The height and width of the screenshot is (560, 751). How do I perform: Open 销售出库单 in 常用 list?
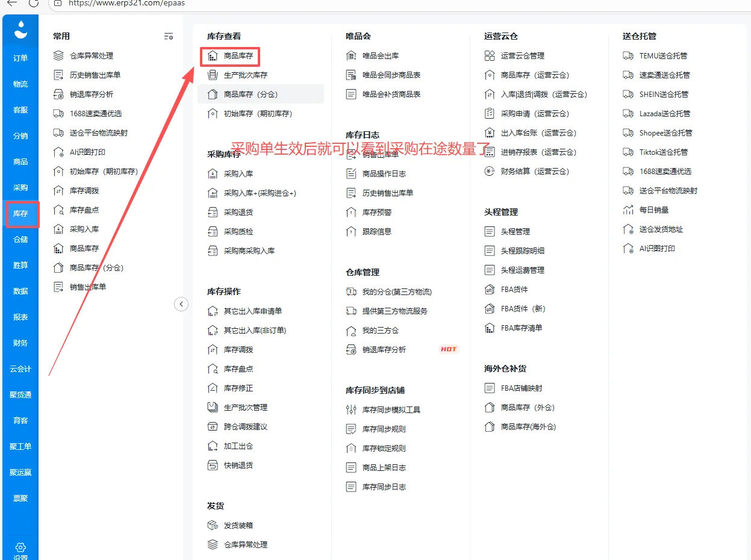tap(88, 287)
